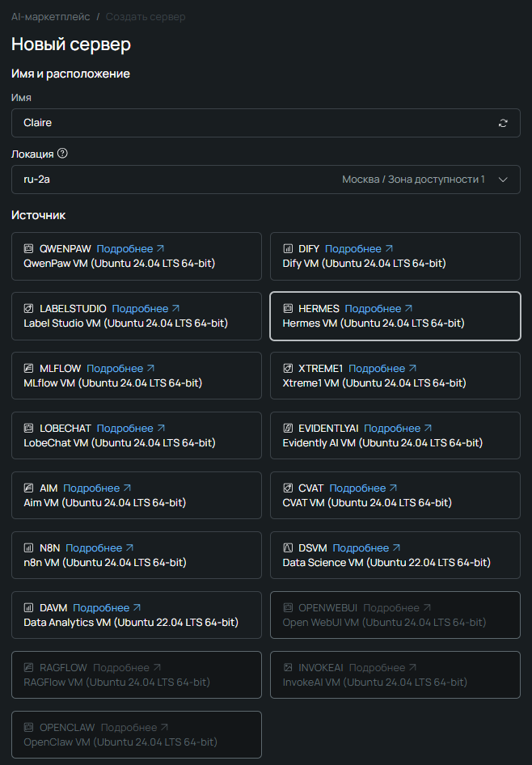The height and width of the screenshot is (765, 532).
Task: Select the Dify VM source card
Action: coord(395,256)
